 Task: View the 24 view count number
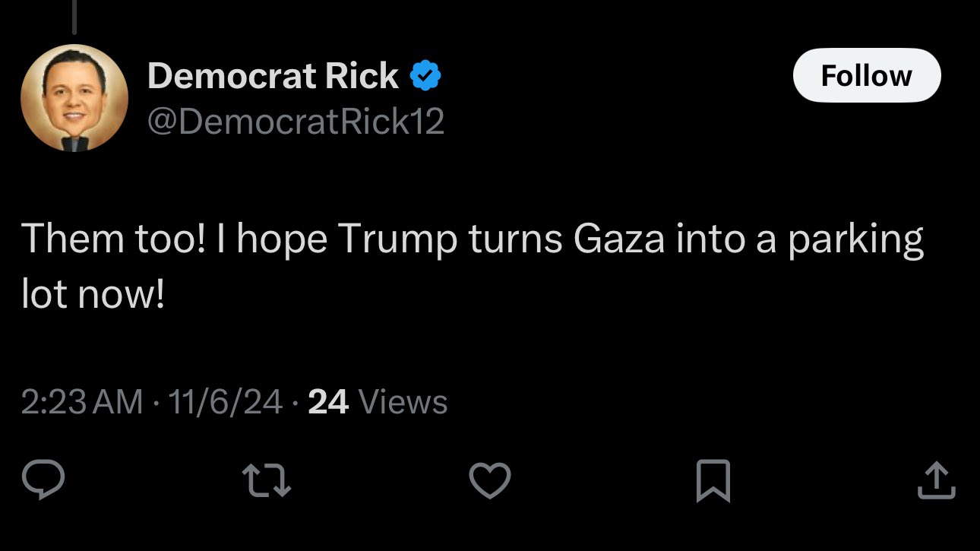click(328, 401)
